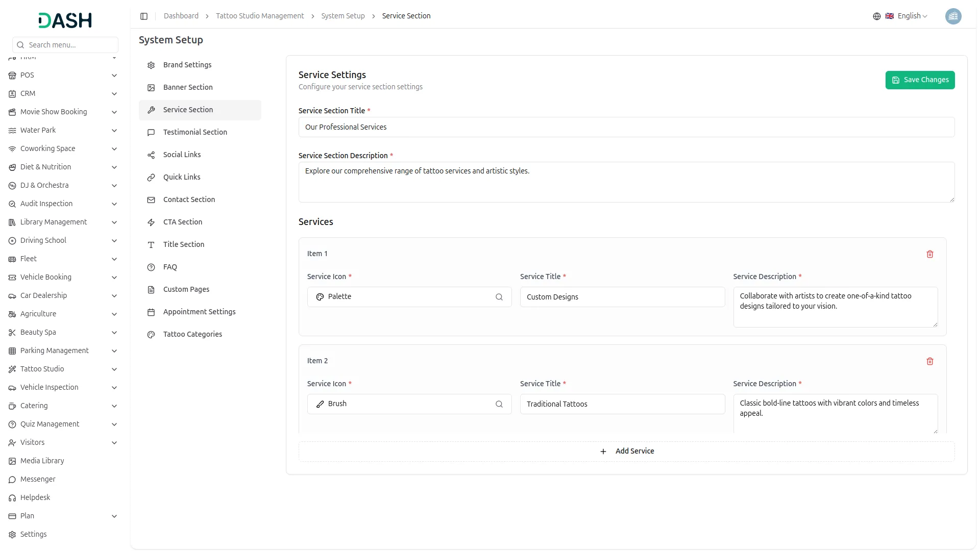Click the Service Section Title field

626,127
